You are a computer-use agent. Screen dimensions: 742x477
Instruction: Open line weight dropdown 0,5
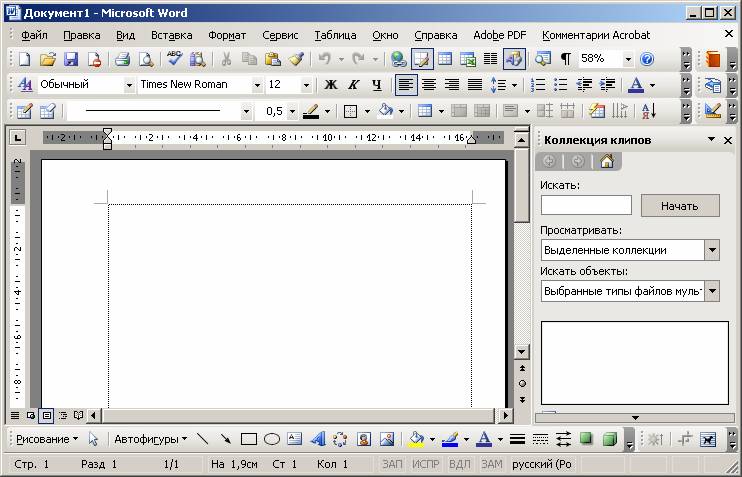click(x=292, y=112)
